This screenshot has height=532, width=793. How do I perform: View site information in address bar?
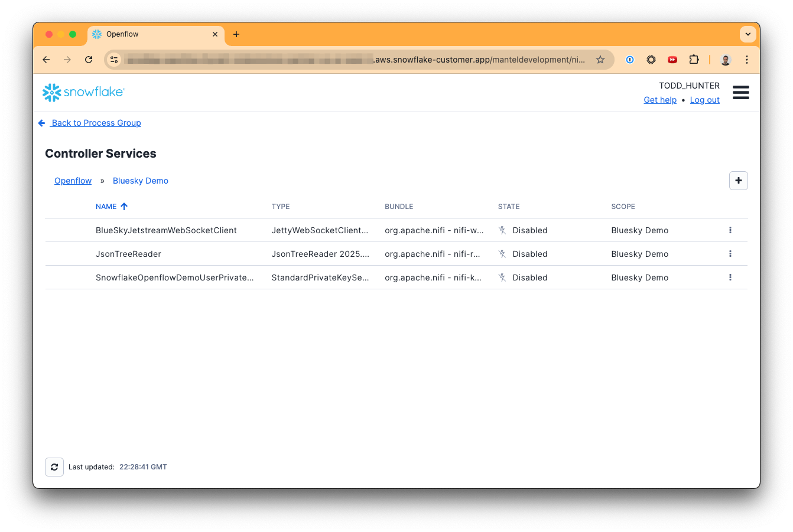pyautogui.click(x=115, y=60)
